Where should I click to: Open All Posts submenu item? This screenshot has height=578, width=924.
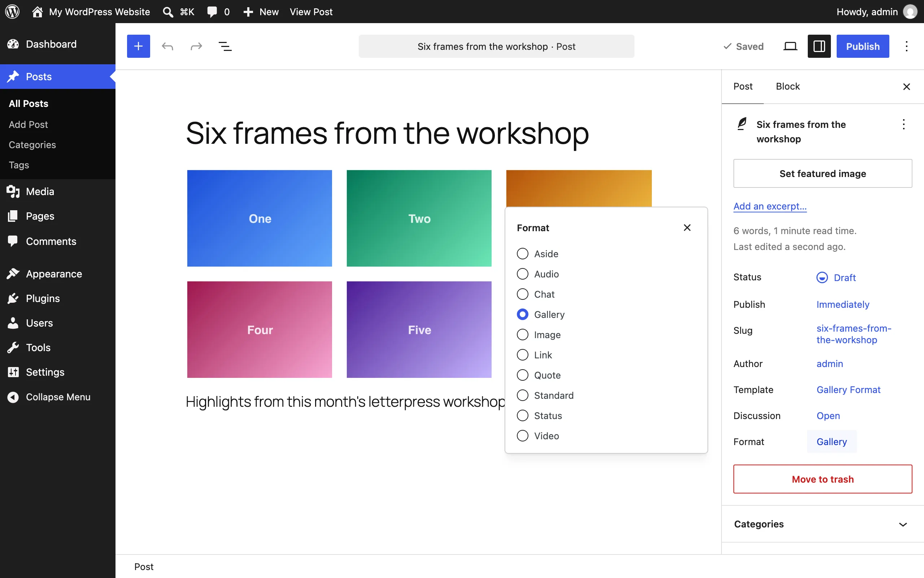click(29, 104)
